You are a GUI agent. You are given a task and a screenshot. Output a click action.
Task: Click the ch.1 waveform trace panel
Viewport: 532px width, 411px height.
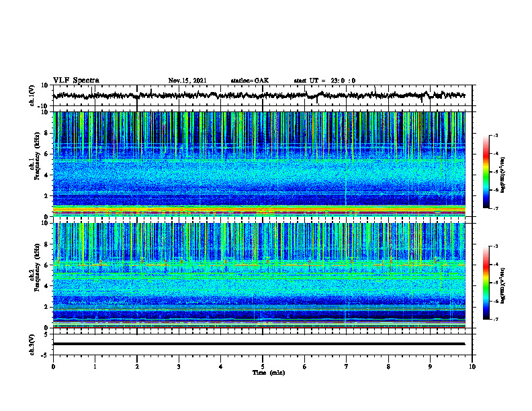263,95
